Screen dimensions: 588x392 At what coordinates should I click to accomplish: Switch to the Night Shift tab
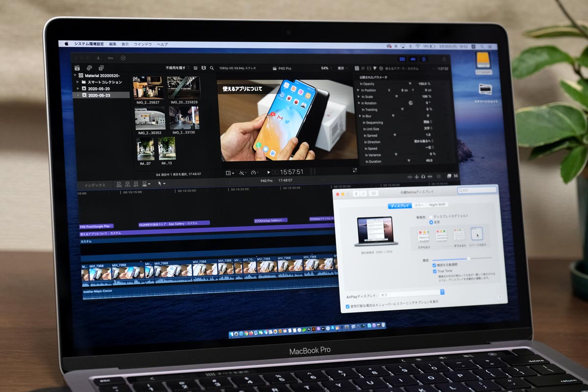pyautogui.click(x=438, y=205)
